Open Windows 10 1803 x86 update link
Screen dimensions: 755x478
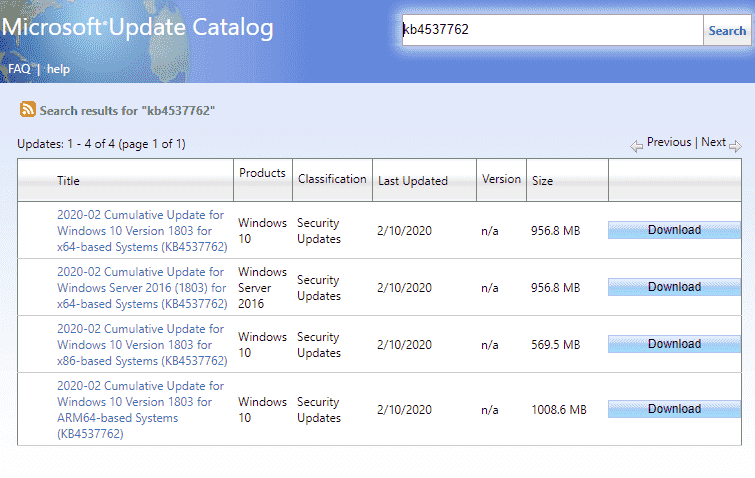[141, 344]
